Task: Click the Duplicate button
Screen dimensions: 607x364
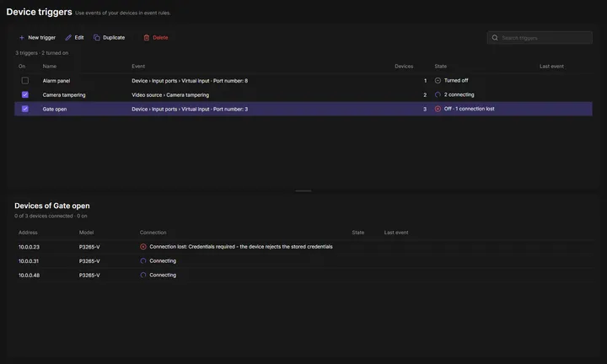Action: click(109, 38)
